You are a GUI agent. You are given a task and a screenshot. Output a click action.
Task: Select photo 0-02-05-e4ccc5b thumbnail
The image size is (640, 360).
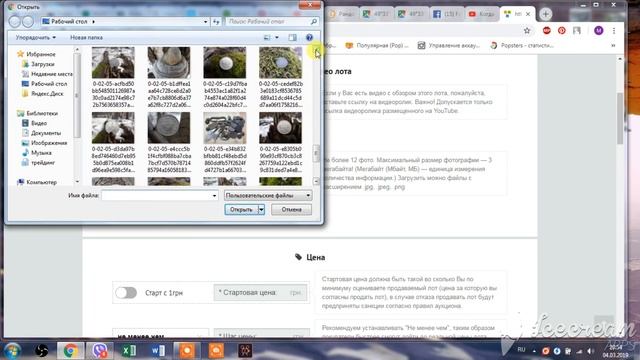point(169,128)
